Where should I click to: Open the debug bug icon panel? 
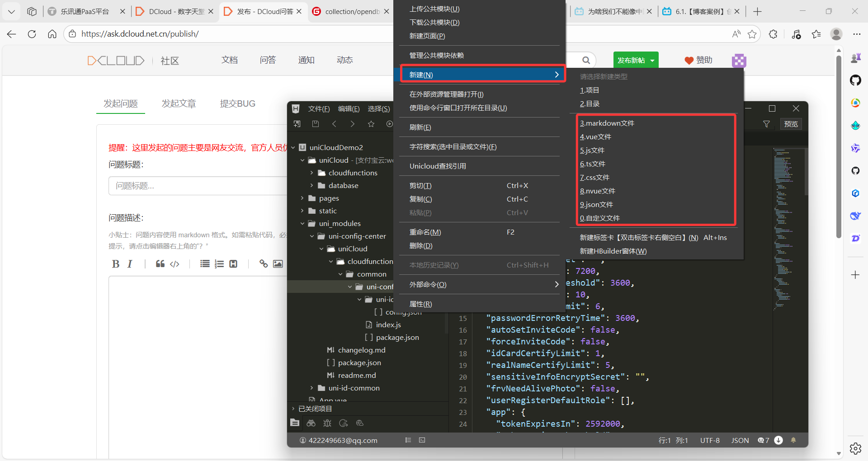[x=327, y=423]
